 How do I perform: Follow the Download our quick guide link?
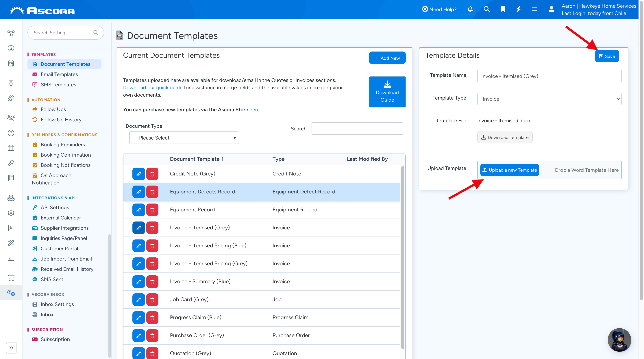[153, 88]
